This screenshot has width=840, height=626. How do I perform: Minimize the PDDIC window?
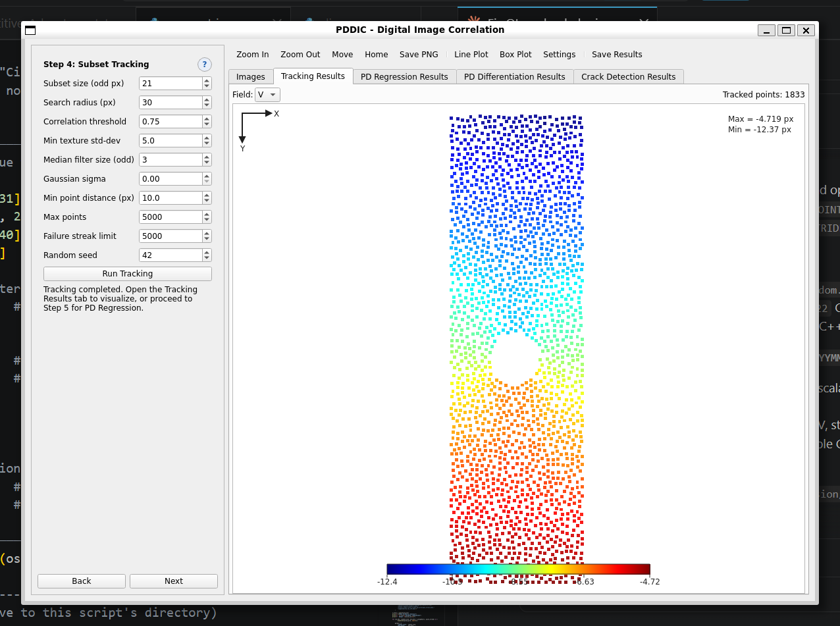coord(766,30)
